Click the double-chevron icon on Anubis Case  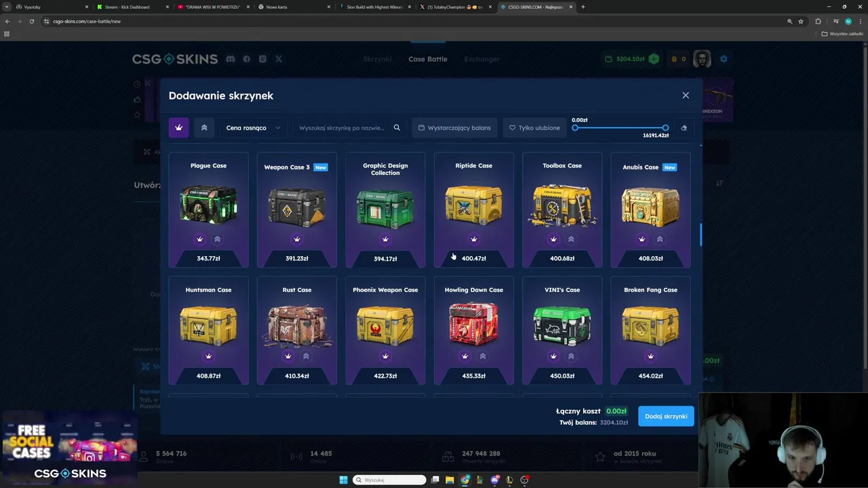(659, 239)
